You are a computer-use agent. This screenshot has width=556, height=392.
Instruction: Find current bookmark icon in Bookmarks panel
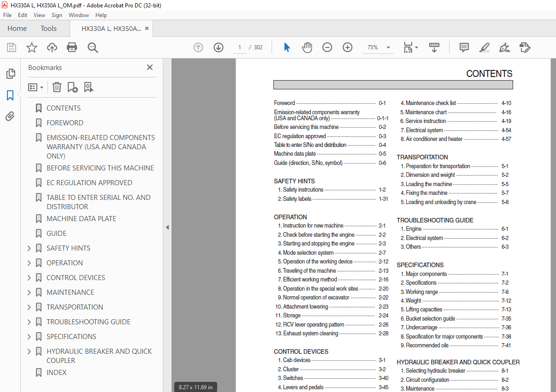(89, 87)
